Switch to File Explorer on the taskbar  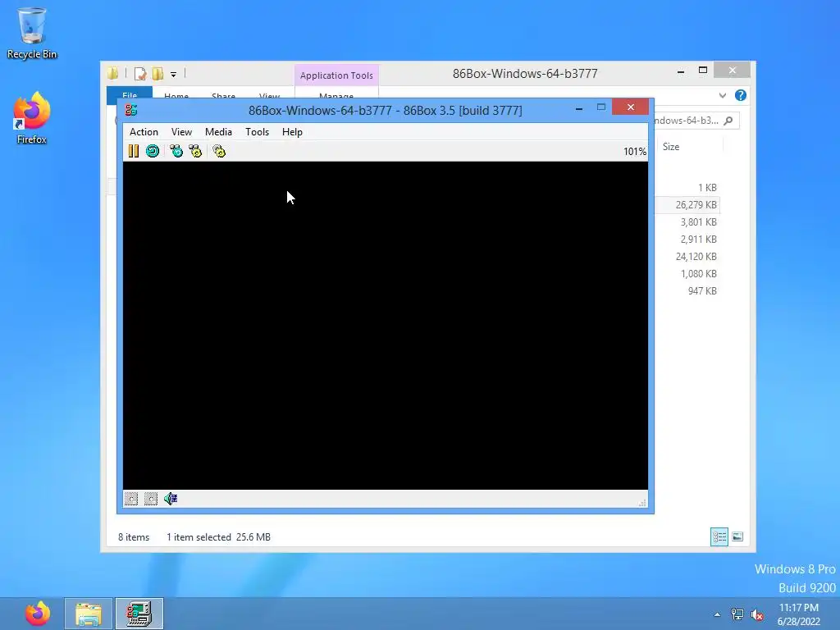89,614
